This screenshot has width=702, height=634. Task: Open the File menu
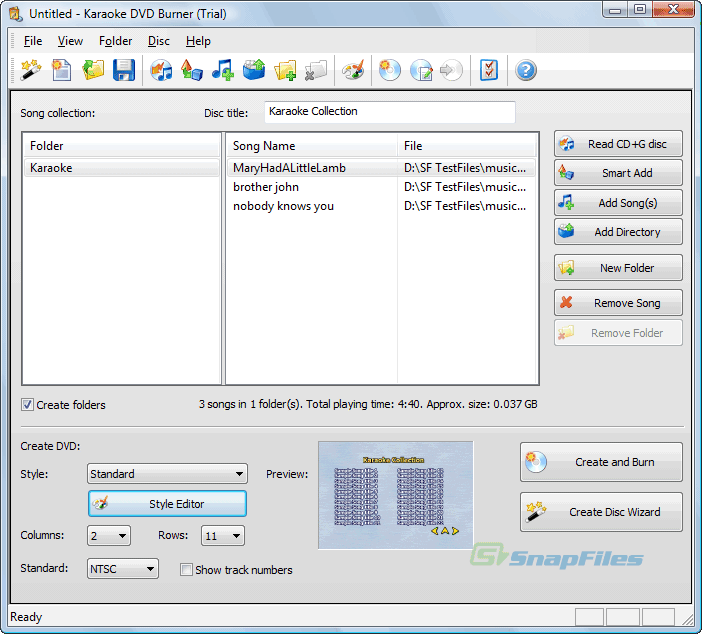pos(33,41)
